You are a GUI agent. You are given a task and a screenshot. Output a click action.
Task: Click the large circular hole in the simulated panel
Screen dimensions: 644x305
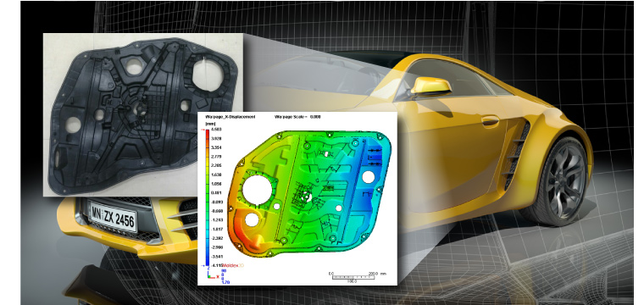click(x=258, y=190)
